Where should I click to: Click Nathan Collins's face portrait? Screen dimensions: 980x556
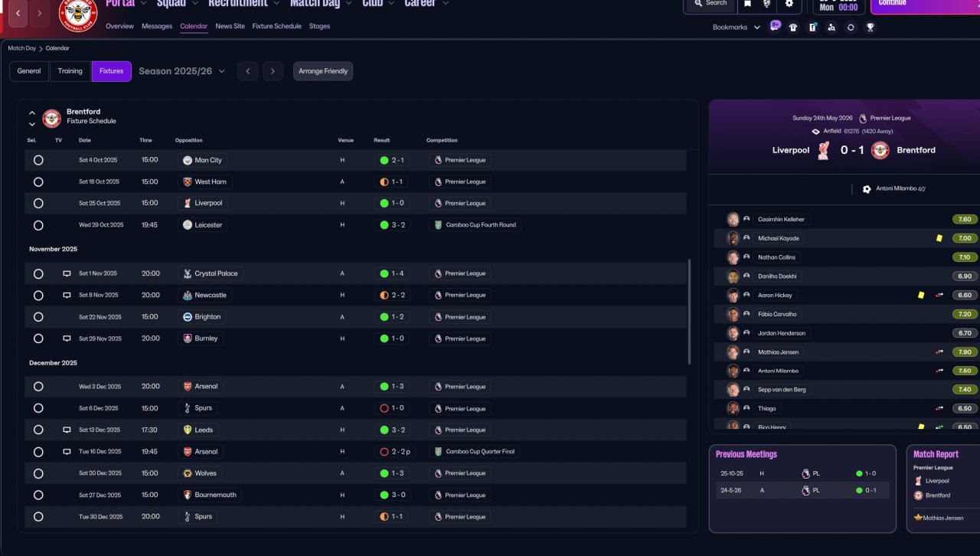733,257
